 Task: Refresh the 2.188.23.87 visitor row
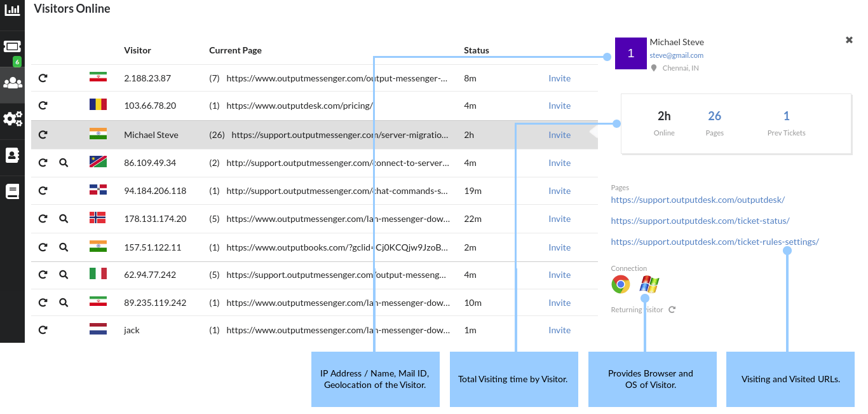(43, 78)
